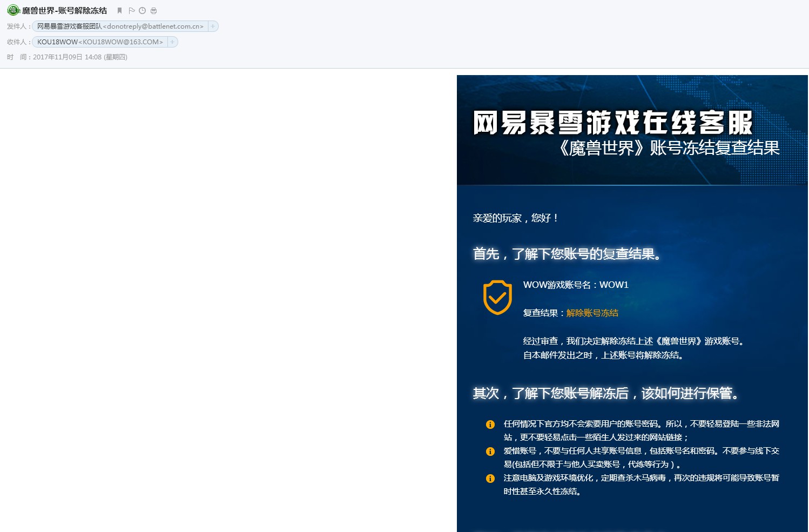Viewport: 809px width, 532px height.
Task: Click the orange shield checkmark icon
Action: (x=497, y=297)
